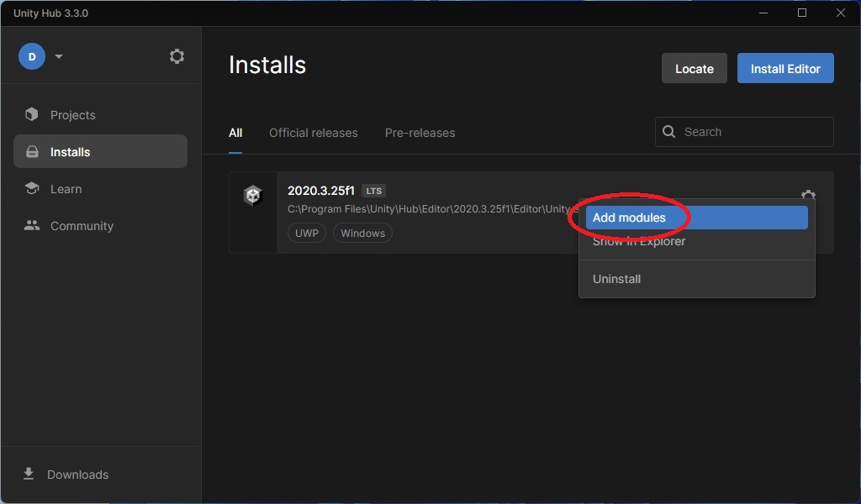Close the Unity Hub window
Image resolution: width=861 pixels, height=504 pixels.
(841, 13)
